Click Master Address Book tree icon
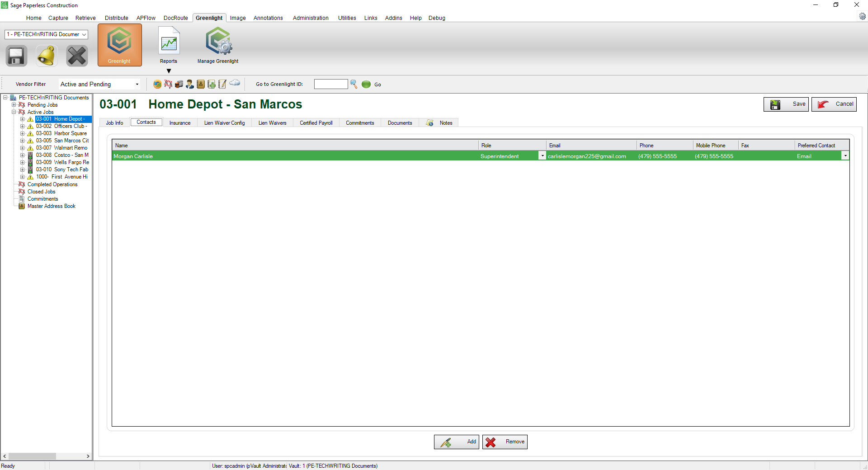This screenshot has height=470, width=868. point(21,206)
